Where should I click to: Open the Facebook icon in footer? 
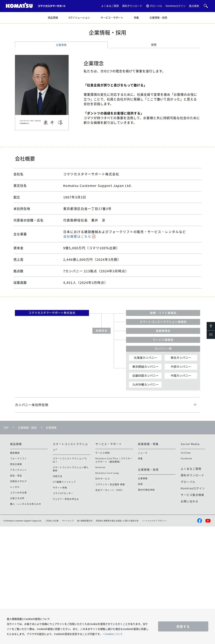(x=199, y=520)
